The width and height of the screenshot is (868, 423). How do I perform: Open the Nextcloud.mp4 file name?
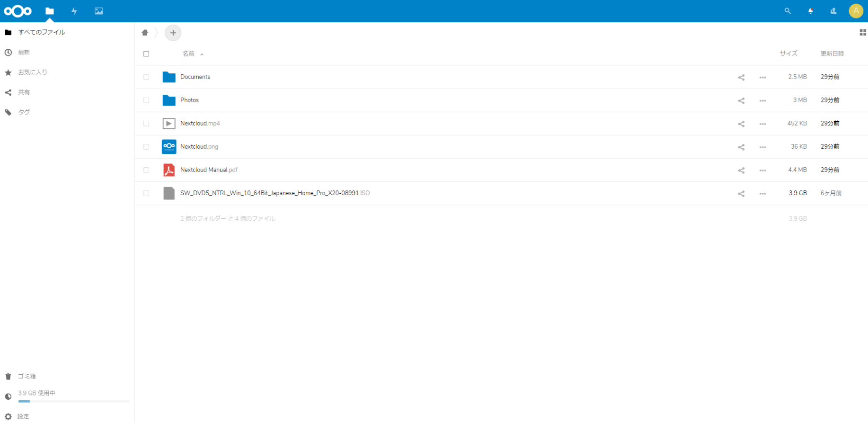point(200,123)
